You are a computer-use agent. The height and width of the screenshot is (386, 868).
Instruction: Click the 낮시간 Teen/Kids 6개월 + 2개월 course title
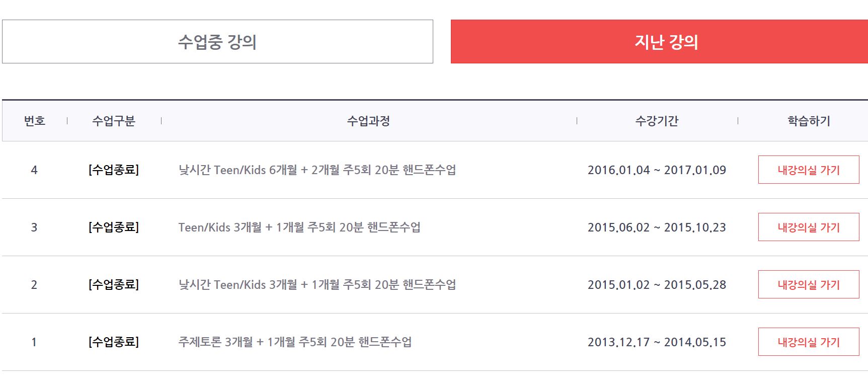317,170
